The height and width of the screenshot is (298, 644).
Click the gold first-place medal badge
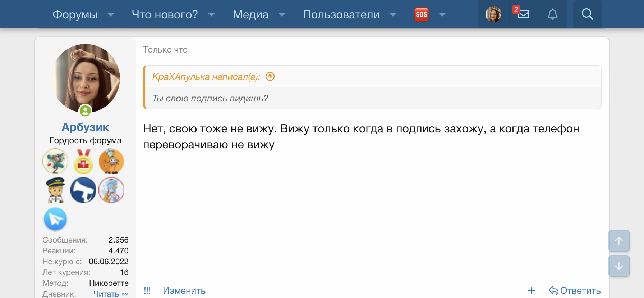pos(83,161)
